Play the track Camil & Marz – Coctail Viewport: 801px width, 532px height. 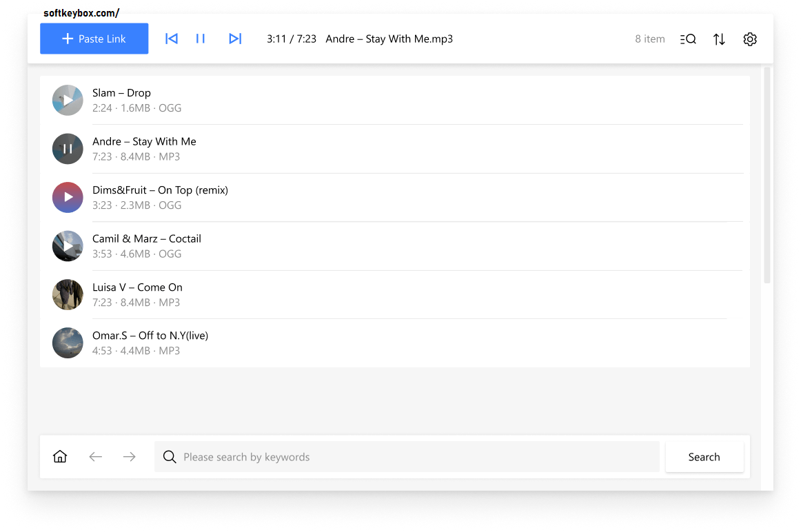point(67,246)
